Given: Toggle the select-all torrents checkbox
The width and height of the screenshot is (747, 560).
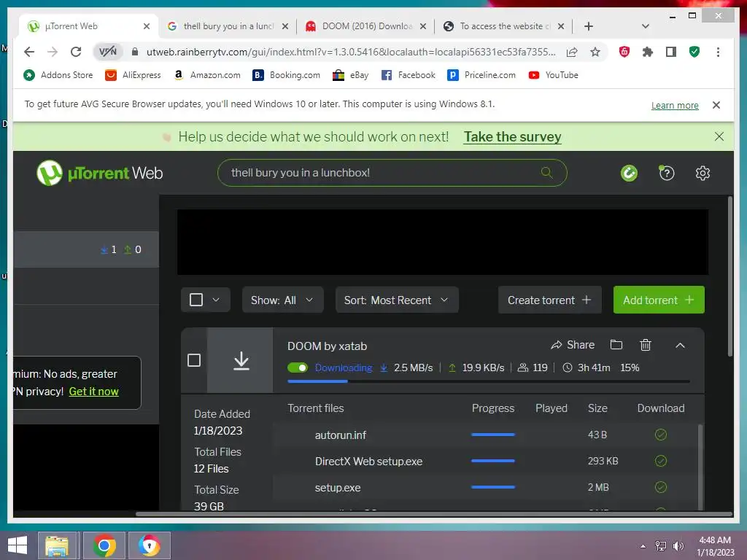Looking at the screenshot, I should (x=196, y=300).
